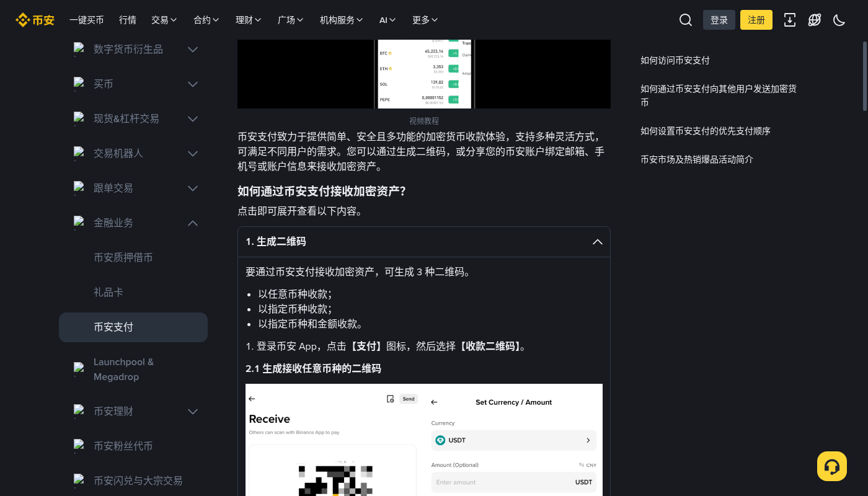The height and width of the screenshot is (496, 868).
Task: Click the icon beside Launchpool & Megadrop
Action: pos(79,369)
